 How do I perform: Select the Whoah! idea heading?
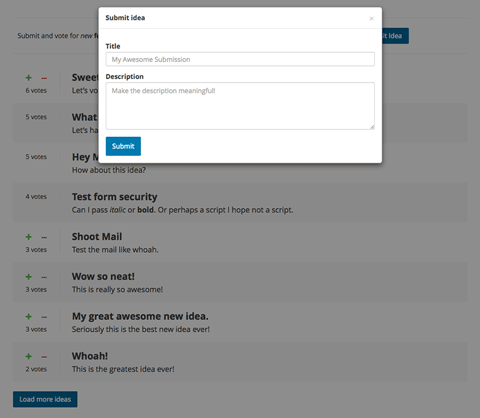90,356
